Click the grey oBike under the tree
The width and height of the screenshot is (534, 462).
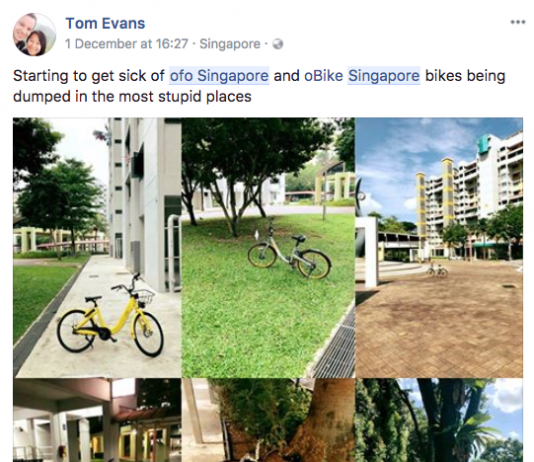click(289, 251)
